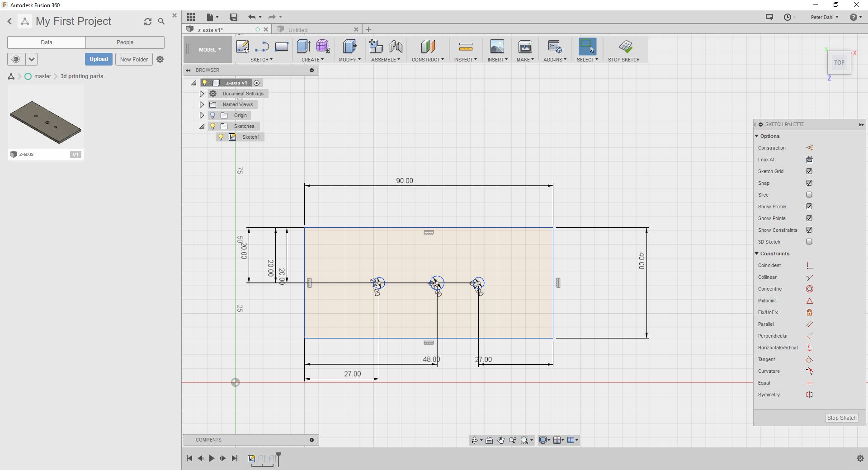868x470 pixels.
Task: Apply the Concentric constraint
Action: click(x=809, y=289)
